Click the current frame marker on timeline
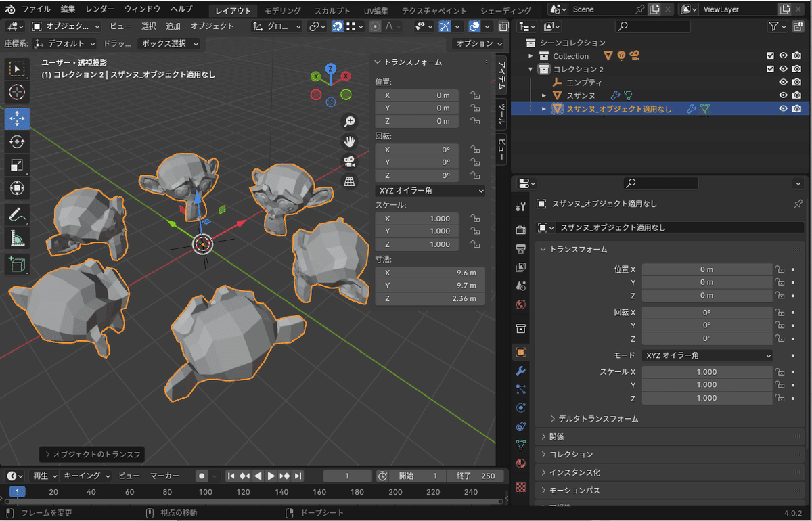This screenshot has width=812, height=521. pos(17,492)
